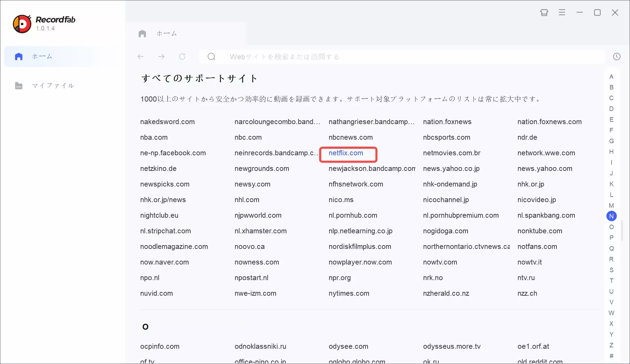Click the back navigation arrow
630x364 pixels.
click(141, 57)
